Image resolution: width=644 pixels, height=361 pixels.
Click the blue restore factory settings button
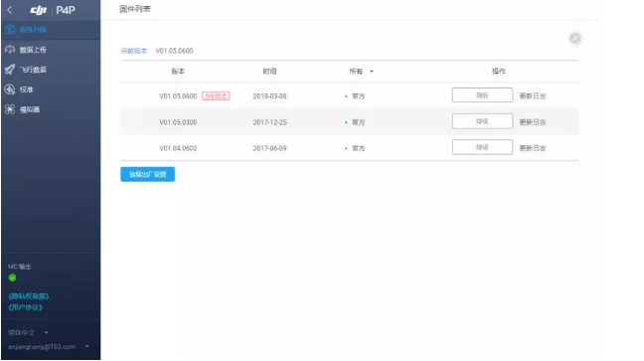click(147, 174)
